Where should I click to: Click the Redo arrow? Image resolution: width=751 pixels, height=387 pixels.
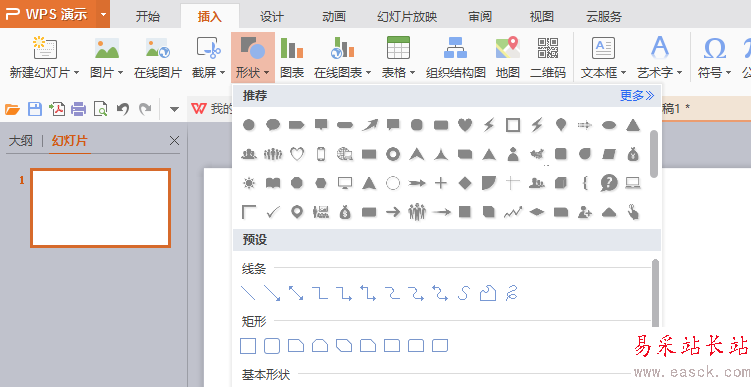[145, 109]
